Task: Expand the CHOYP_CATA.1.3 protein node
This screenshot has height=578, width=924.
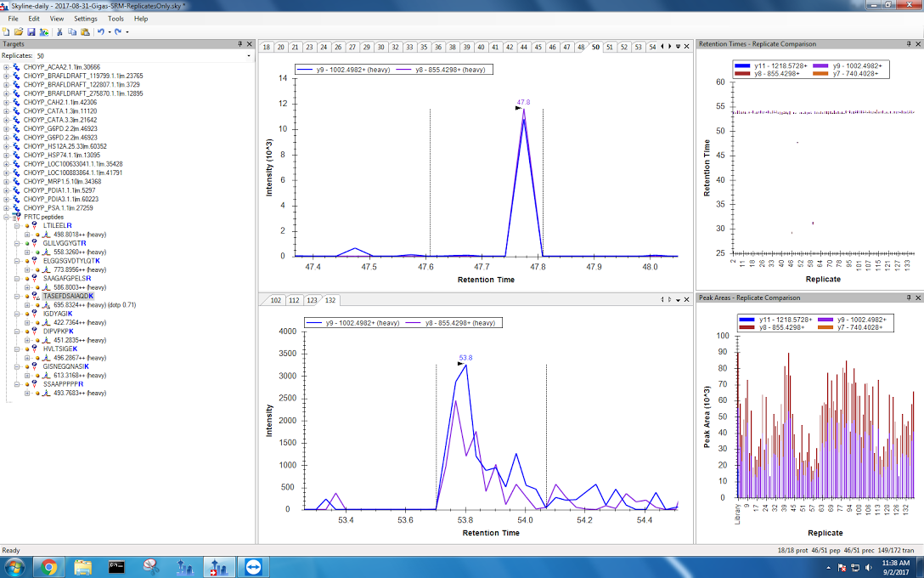Action: [x=7, y=111]
